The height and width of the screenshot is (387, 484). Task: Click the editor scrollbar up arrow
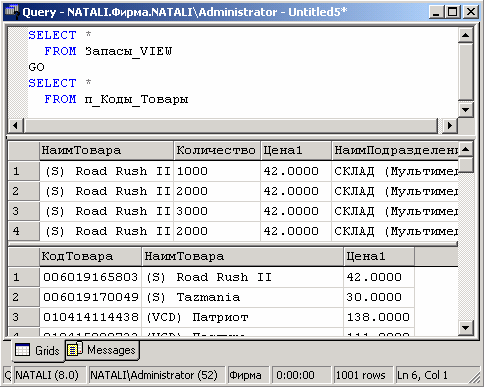click(x=466, y=35)
